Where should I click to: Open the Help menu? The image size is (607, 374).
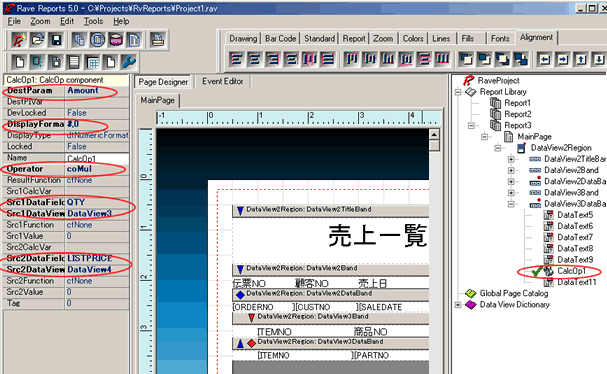(121, 21)
